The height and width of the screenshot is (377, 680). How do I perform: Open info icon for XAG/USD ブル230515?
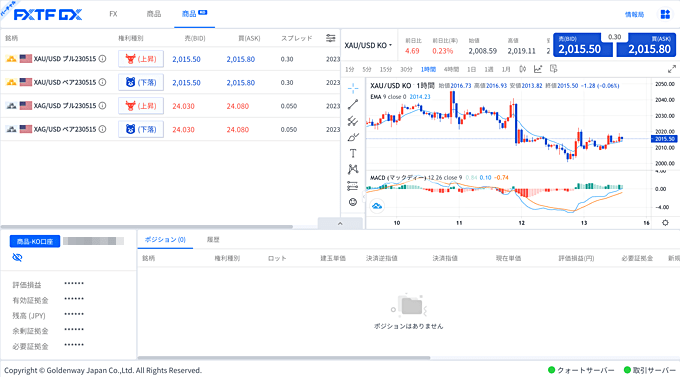point(102,105)
